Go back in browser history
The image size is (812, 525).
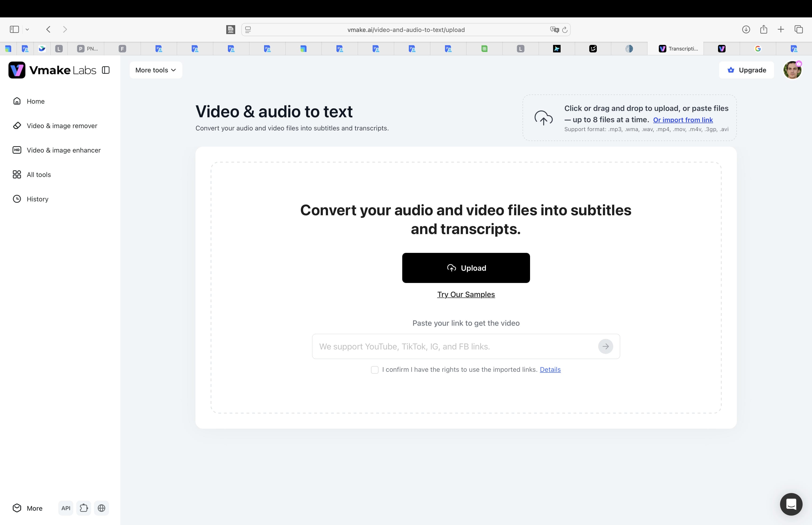[48, 29]
